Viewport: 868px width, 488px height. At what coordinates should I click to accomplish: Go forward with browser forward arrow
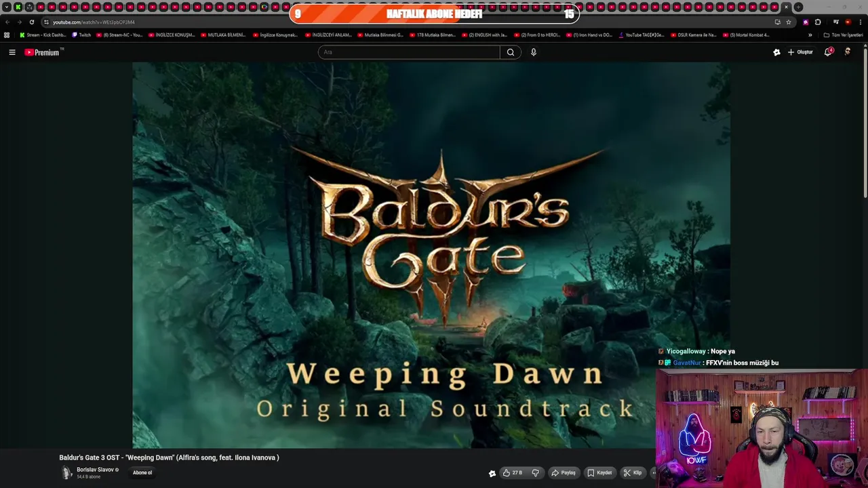[19, 22]
